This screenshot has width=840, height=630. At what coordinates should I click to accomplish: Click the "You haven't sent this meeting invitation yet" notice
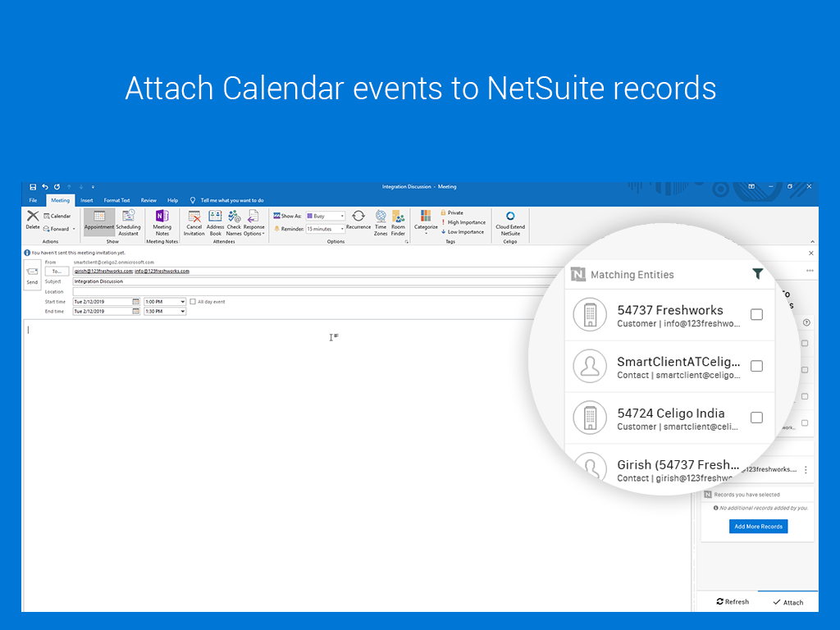[x=78, y=253]
